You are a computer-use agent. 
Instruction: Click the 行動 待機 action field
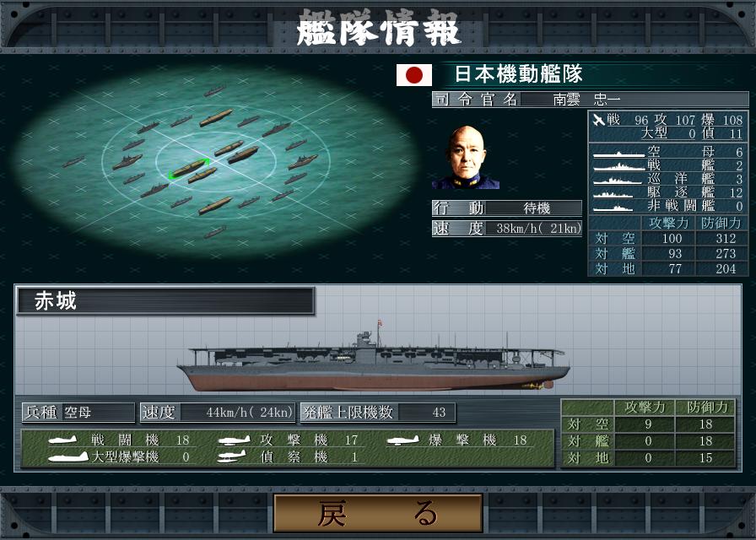pos(507,208)
